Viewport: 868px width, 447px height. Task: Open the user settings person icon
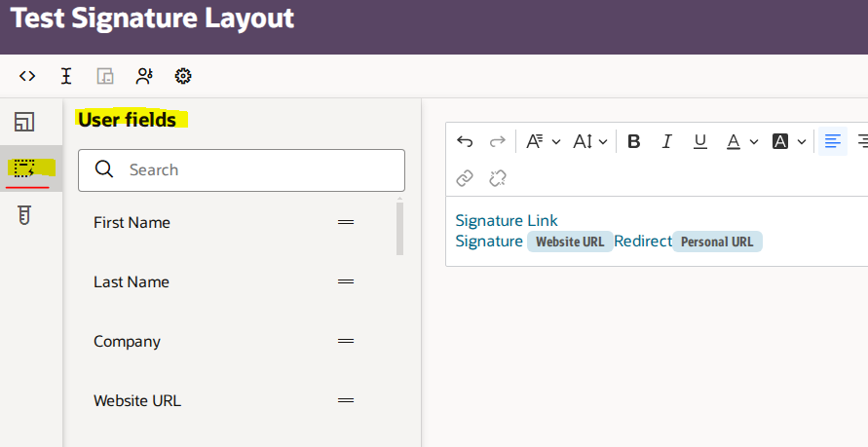point(144,76)
